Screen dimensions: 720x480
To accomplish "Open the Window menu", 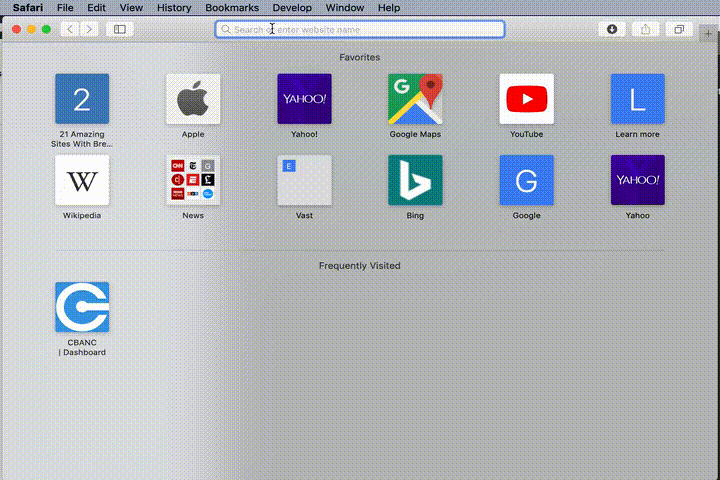I will point(345,8).
